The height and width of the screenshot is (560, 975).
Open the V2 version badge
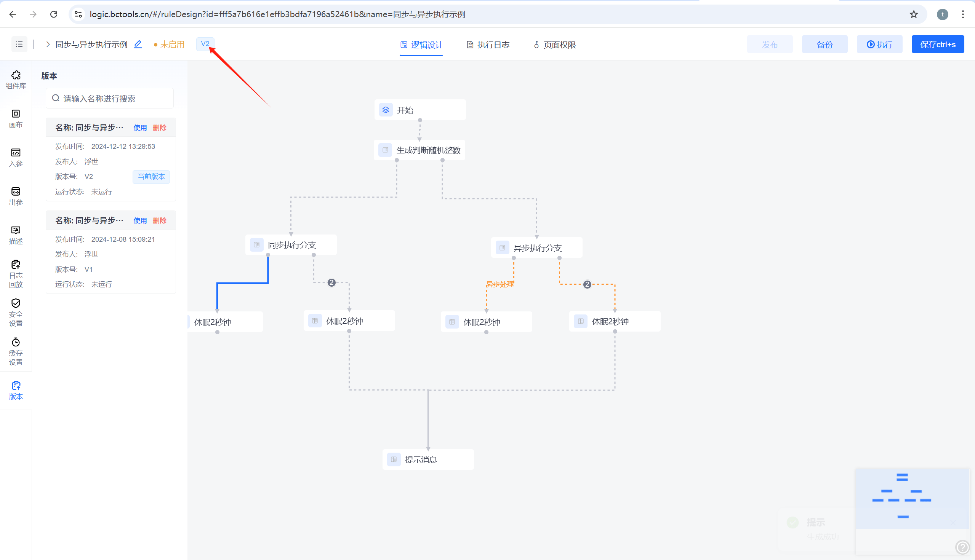click(205, 44)
